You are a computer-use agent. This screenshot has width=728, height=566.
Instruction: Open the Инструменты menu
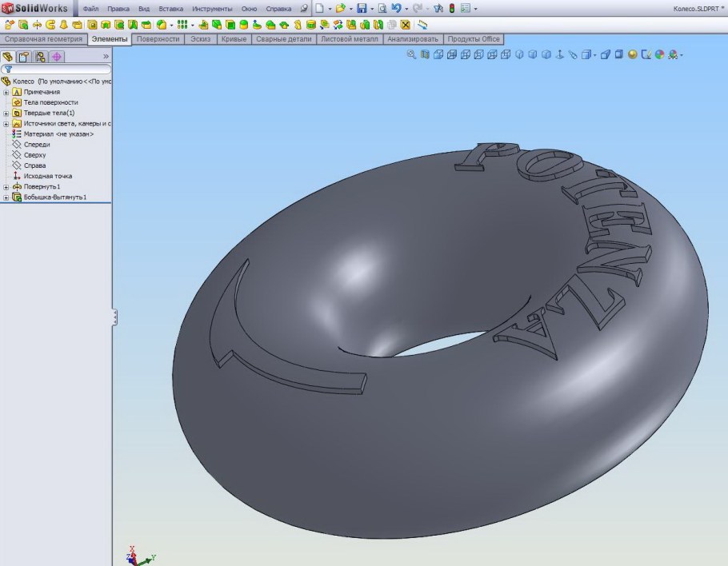pos(211,8)
